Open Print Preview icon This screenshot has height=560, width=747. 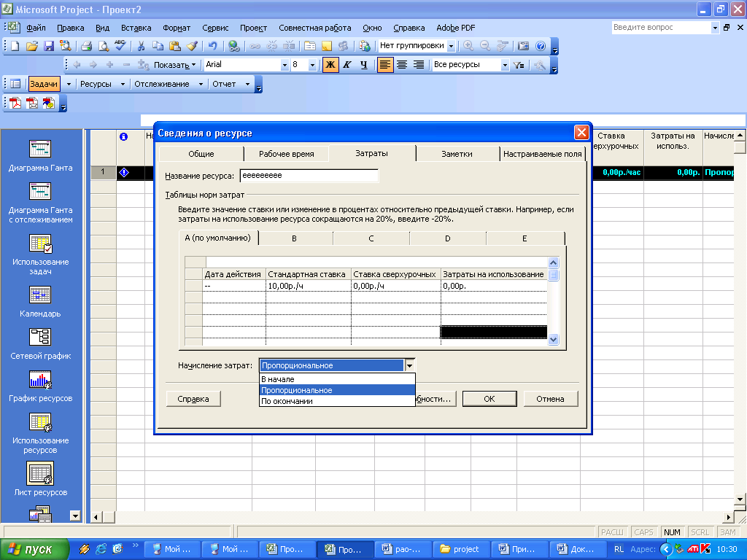tap(103, 46)
